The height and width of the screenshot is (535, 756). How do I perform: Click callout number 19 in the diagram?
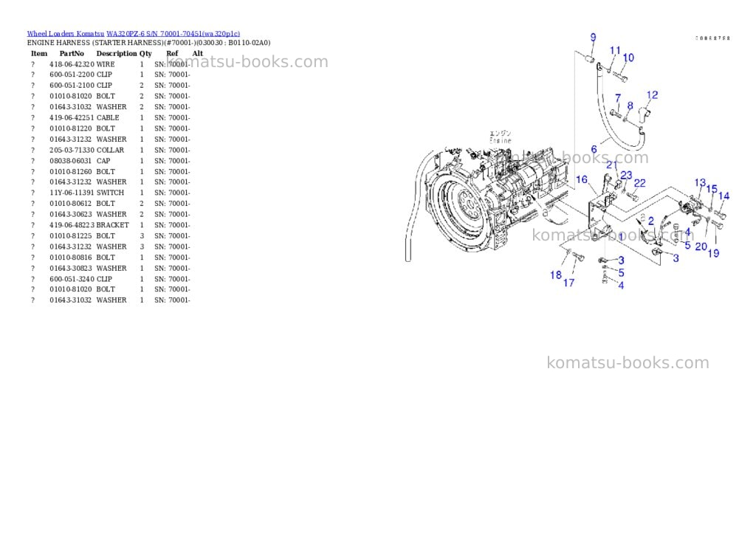tap(714, 253)
